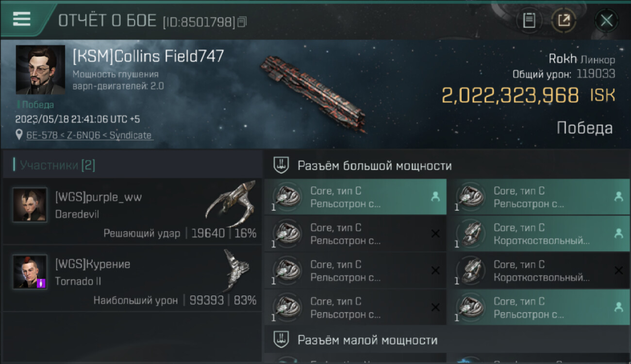This screenshot has height=364, width=631.
Task: Share the battle report externally
Action: 564,20
